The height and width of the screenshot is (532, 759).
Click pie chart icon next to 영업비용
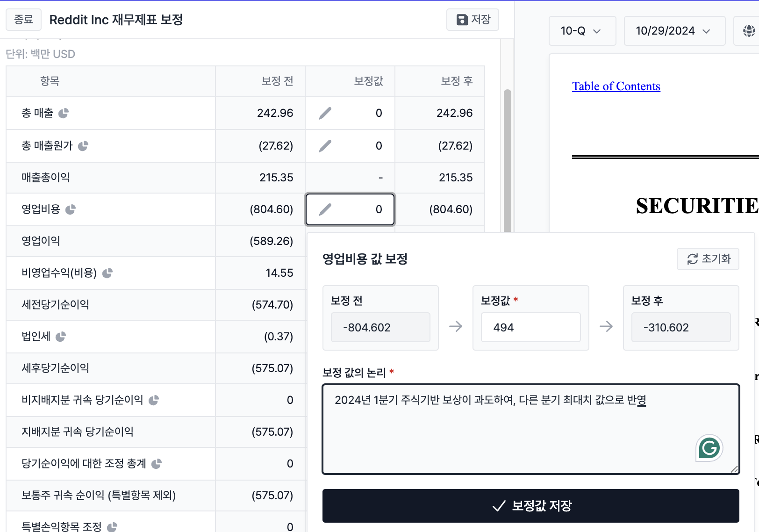coord(71,209)
